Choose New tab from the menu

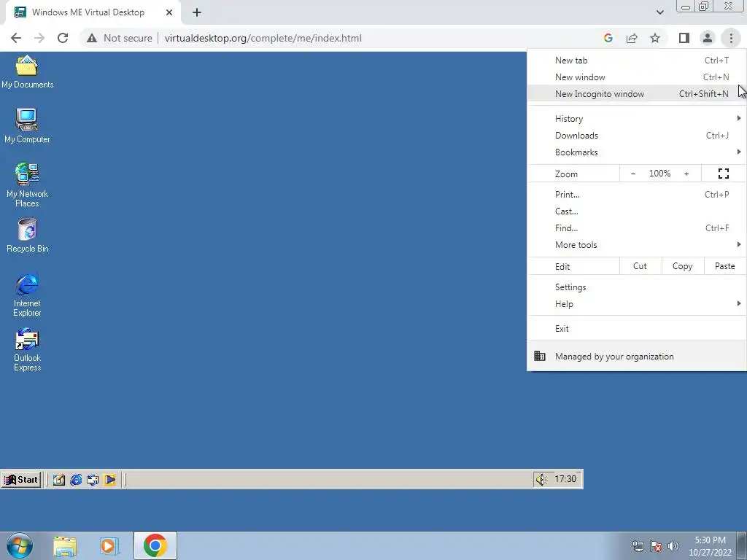pyautogui.click(x=636, y=61)
